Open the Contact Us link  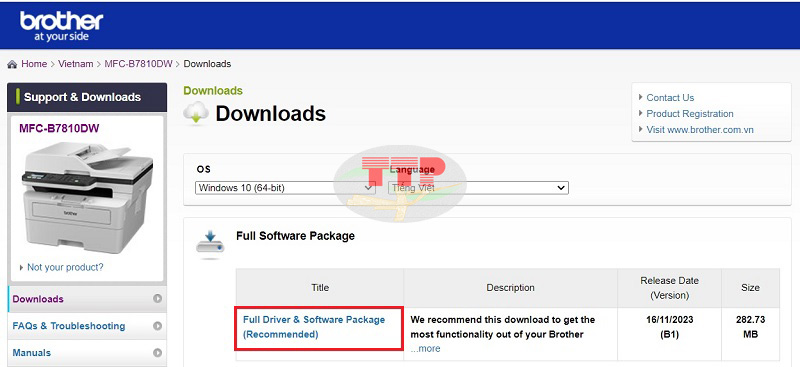point(670,97)
